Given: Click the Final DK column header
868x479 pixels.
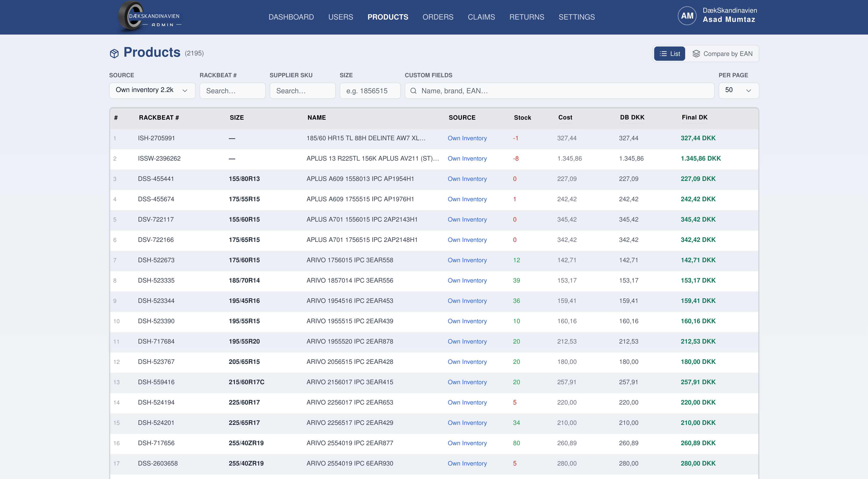Looking at the screenshot, I should click(x=695, y=117).
